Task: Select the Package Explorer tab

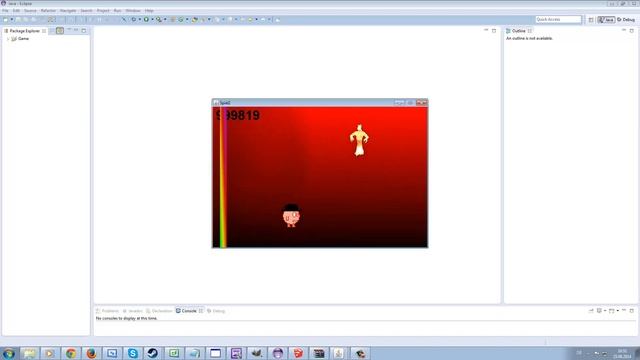Action: tap(24, 31)
